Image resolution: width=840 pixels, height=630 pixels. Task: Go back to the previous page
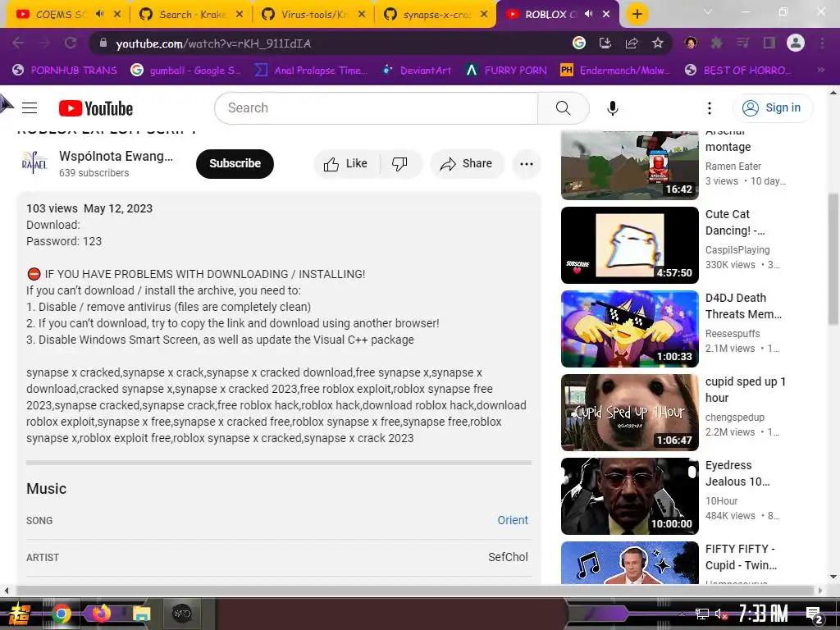click(18, 43)
